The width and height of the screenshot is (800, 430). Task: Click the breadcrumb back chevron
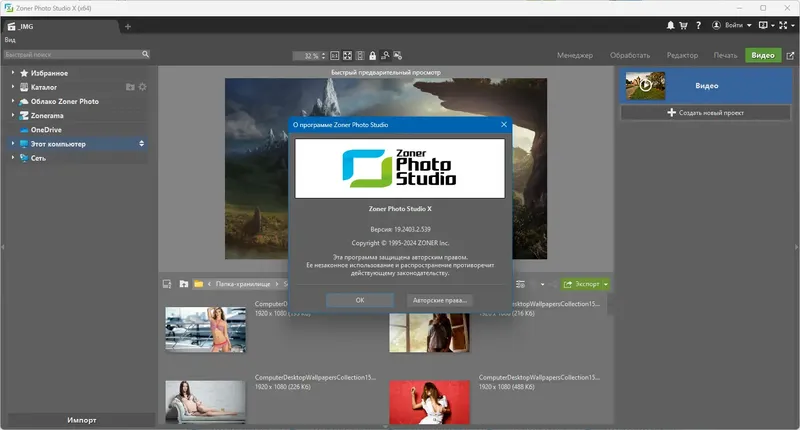(x=209, y=284)
